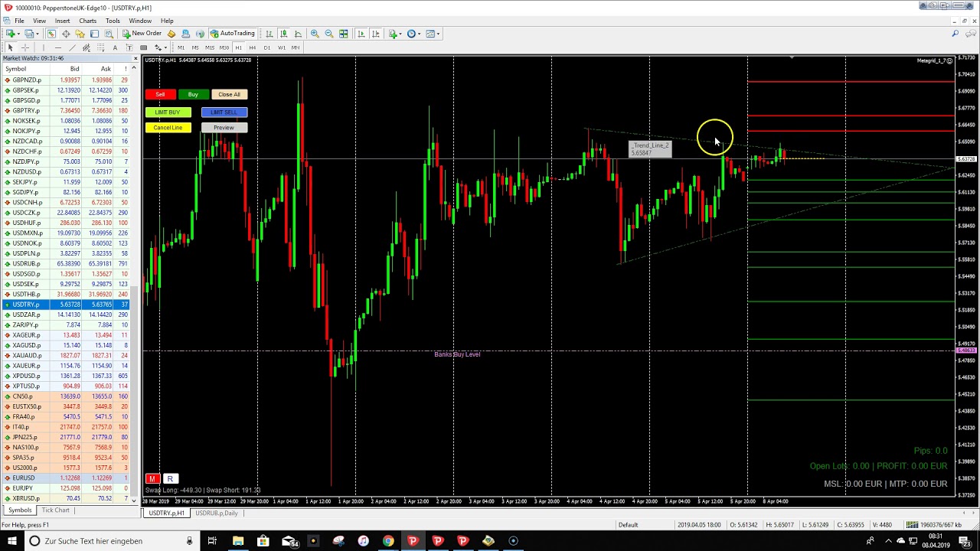Open the Strategy Tester icon
980x551 pixels.
[x=109, y=34]
